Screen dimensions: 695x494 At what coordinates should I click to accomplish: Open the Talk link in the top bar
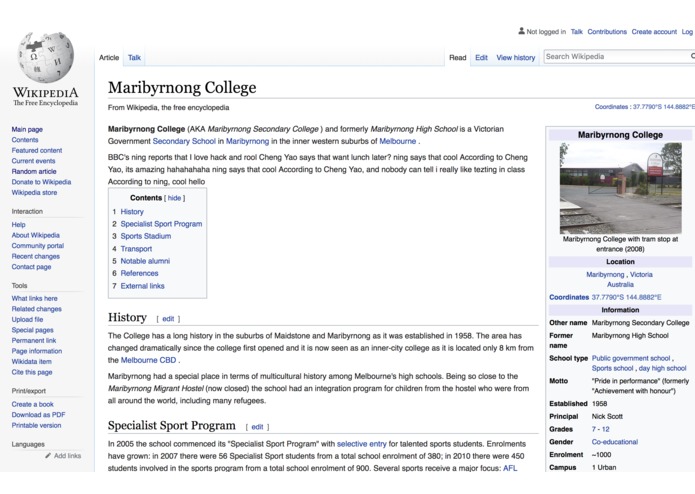pos(577,31)
